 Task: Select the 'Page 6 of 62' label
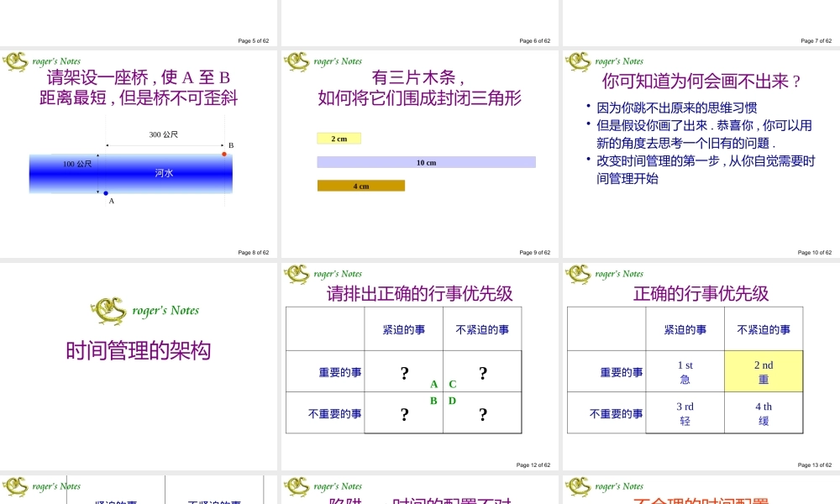(x=534, y=40)
